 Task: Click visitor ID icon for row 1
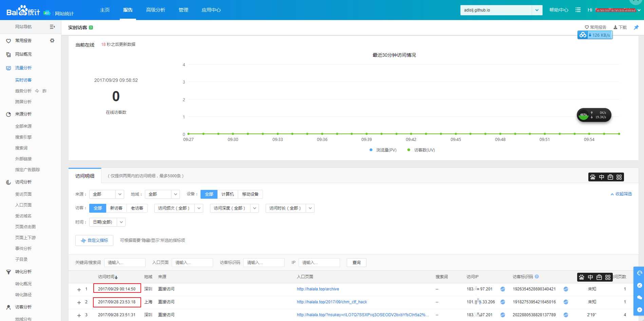coord(566,289)
